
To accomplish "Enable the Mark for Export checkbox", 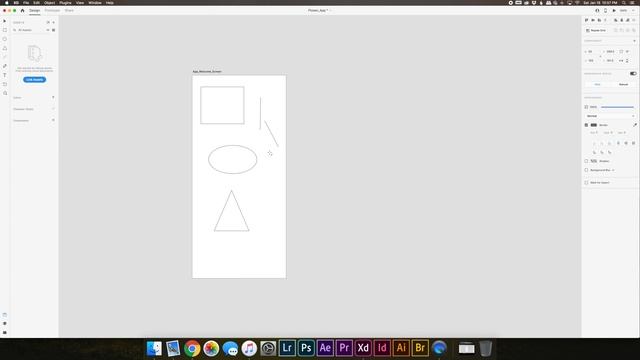I will point(587,182).
